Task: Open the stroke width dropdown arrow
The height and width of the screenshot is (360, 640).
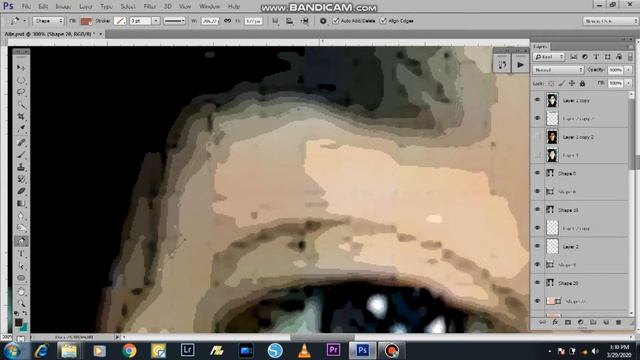Action: coord(156,21)
